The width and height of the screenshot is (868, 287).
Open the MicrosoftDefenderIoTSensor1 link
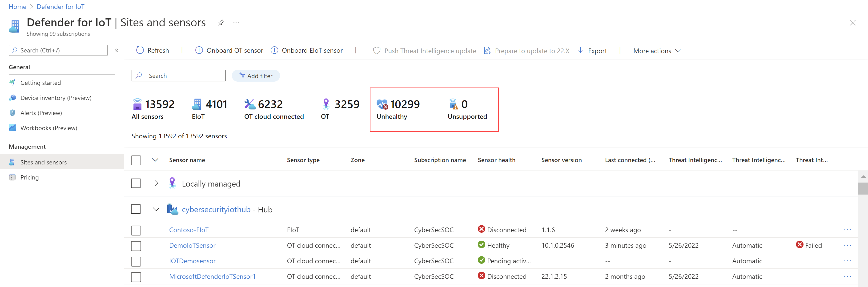212,276
